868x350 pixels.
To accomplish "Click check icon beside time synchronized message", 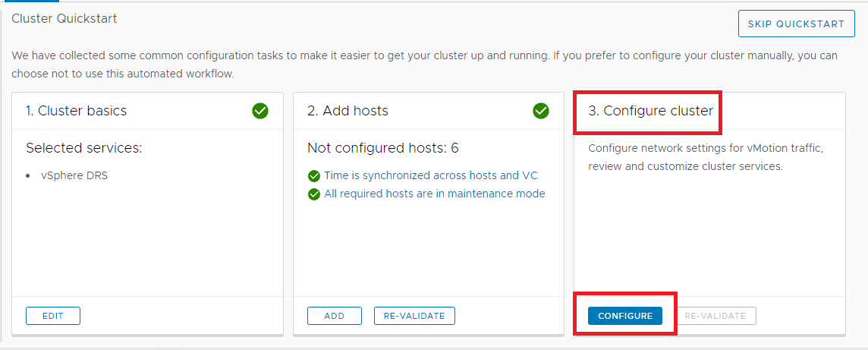I will pos(314,176).
